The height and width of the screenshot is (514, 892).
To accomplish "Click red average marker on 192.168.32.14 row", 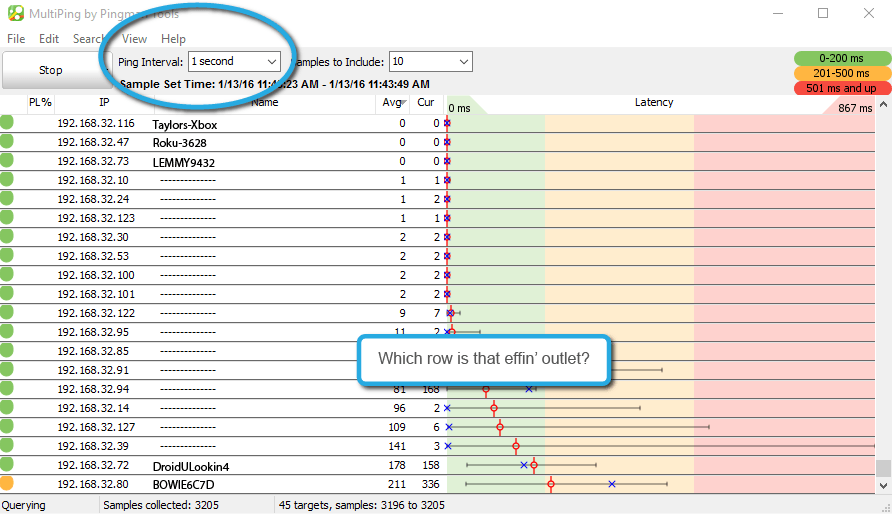I will (x=494, y=408).
